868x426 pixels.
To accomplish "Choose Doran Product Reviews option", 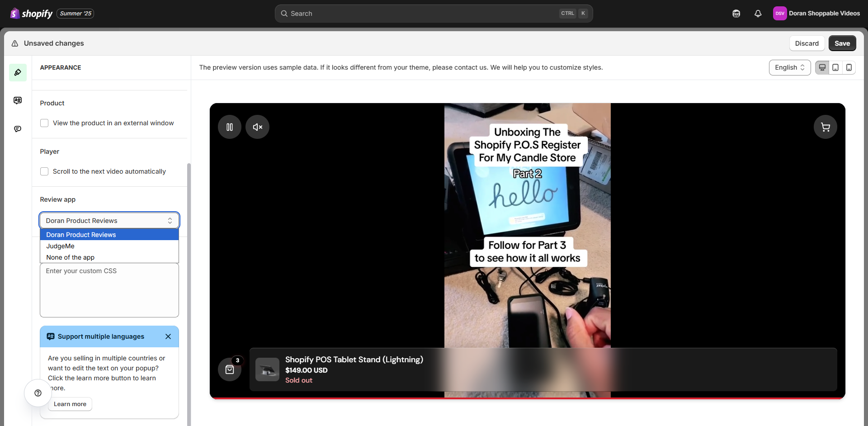I will 109,235.
